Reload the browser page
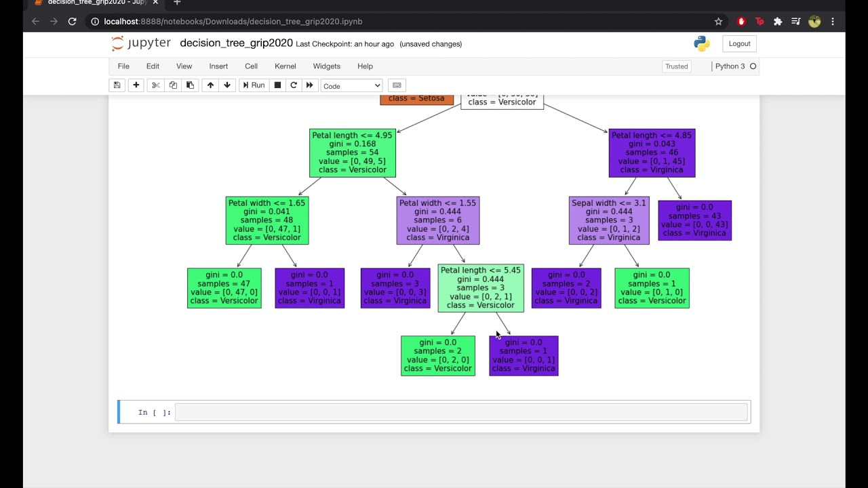868x488 pixels. tap(72, 22)
